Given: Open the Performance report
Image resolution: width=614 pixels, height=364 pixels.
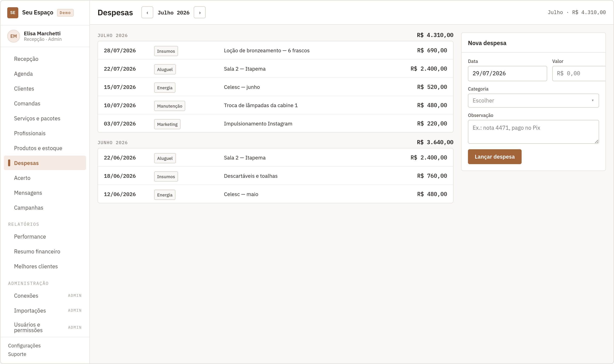Looking at the screenshot, I should coord(45,237).
